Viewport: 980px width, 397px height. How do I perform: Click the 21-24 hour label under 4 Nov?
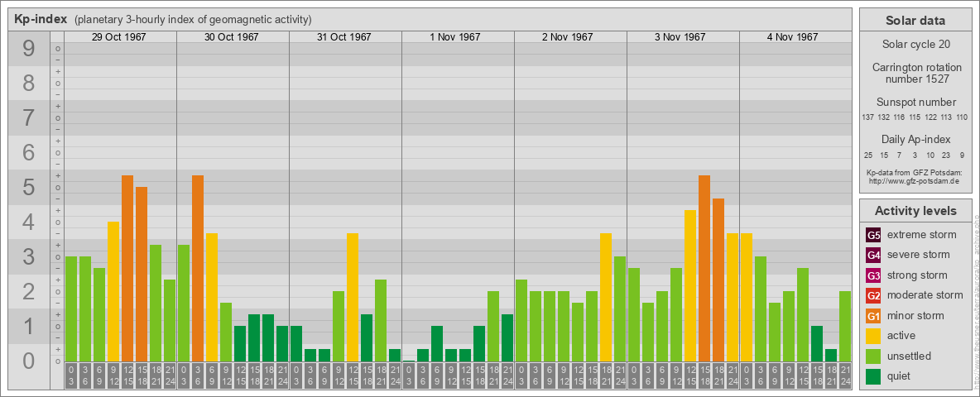[845, 375]
